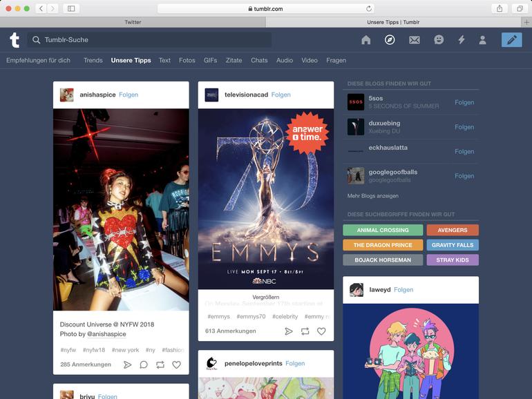Create a new post with pencil button
532x399 pixels.
click(x=512, y=39)
